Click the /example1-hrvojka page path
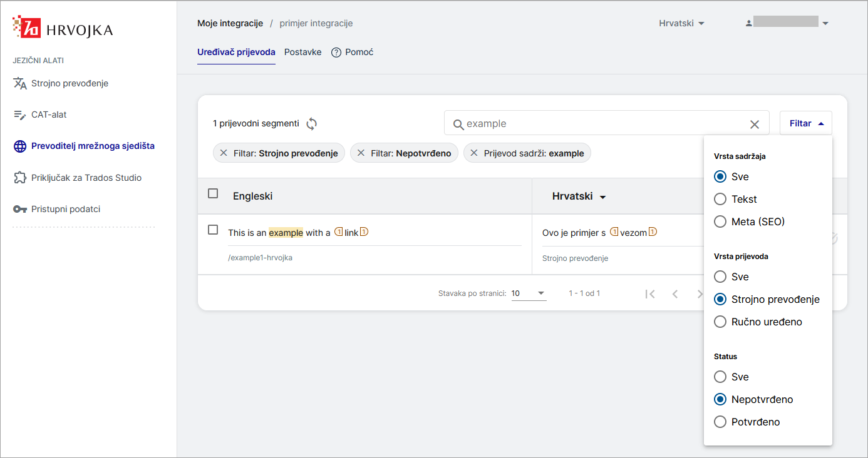 (x=260, y=258)
